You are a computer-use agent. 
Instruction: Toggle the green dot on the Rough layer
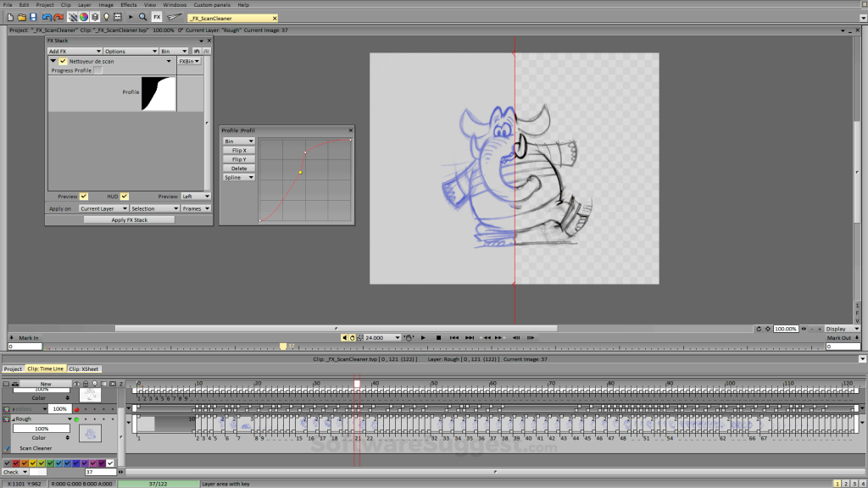(x=76, y=419)
